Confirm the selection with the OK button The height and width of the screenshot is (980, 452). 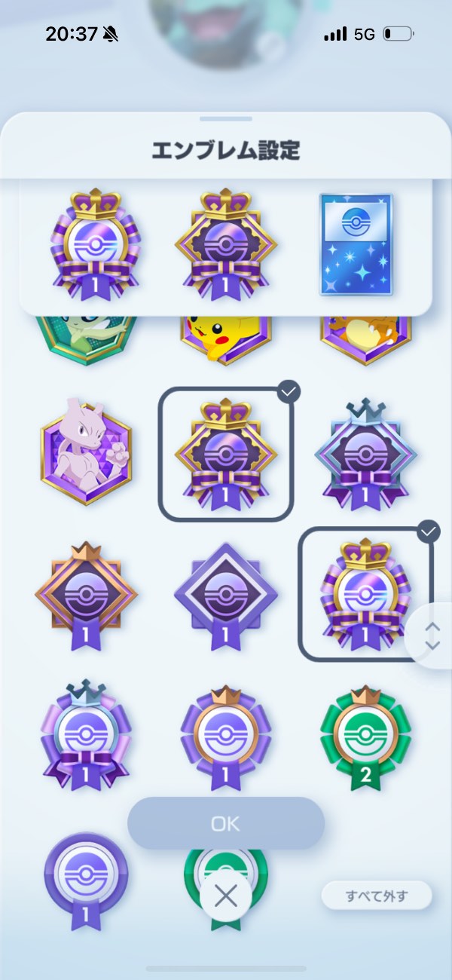[x=226, y=823]
